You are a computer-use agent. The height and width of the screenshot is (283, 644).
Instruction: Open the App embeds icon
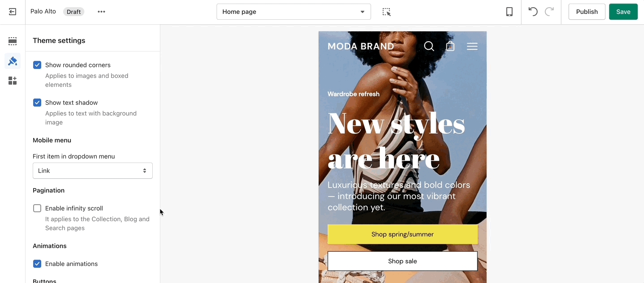pos(13,81)
